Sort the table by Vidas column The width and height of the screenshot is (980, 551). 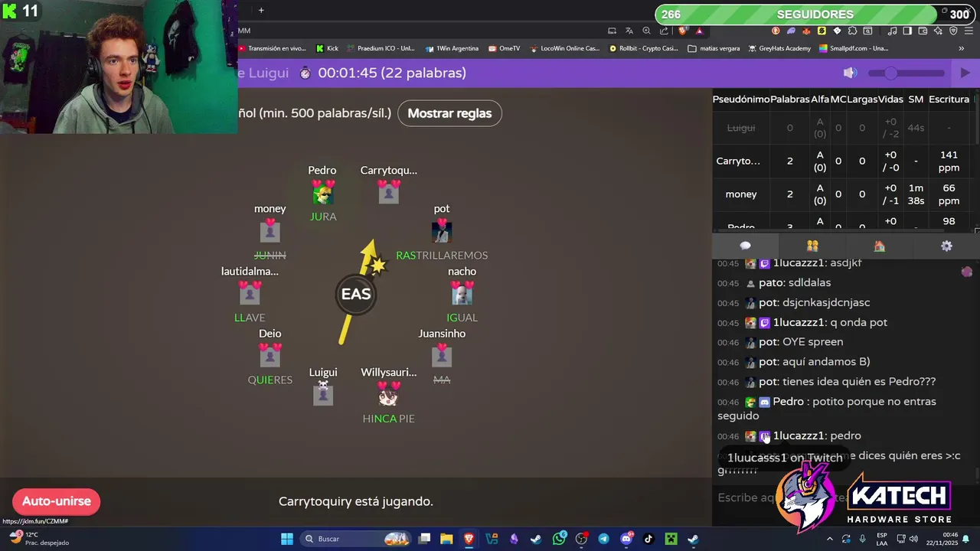890,99
